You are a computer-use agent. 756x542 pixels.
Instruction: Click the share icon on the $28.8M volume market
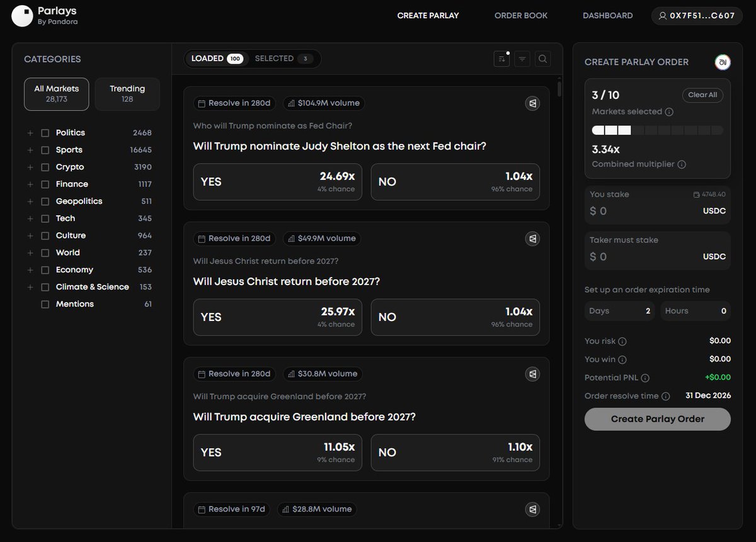click(532, 509)
